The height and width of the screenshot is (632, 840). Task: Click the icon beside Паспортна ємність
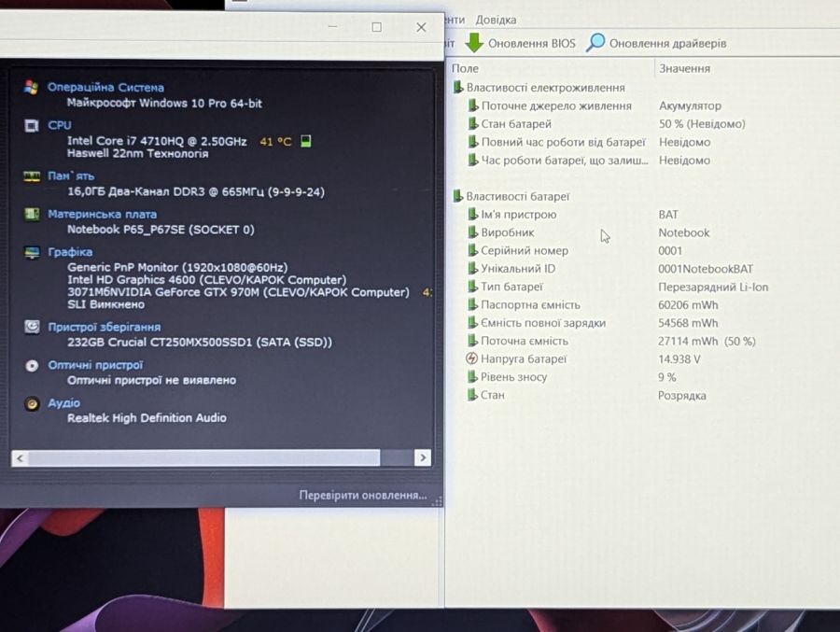[472, 304]
